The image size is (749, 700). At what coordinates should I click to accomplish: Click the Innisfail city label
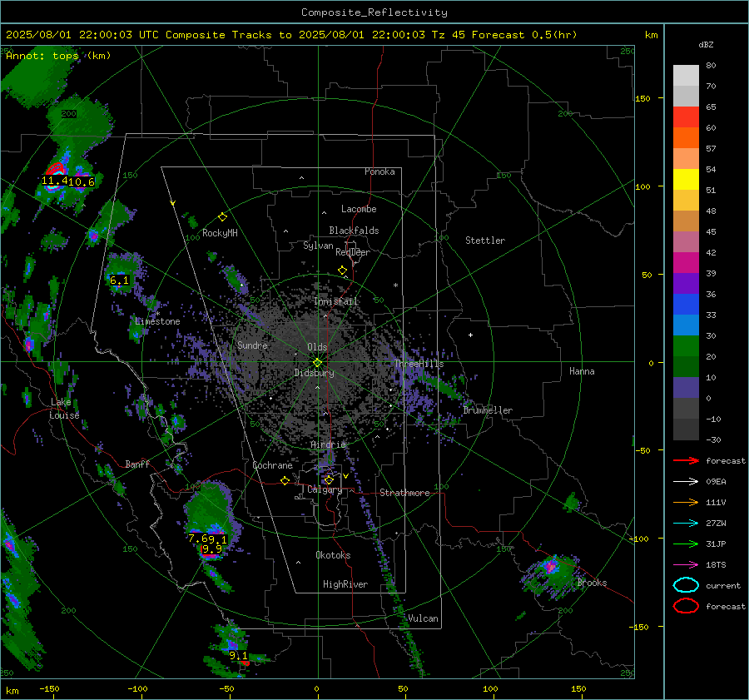pos(336,301)
